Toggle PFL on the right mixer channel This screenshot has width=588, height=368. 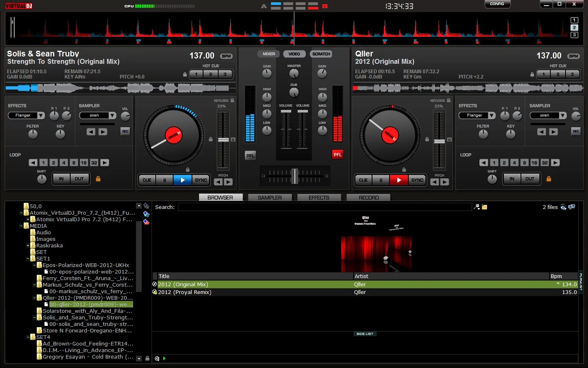tap(338, 155)
